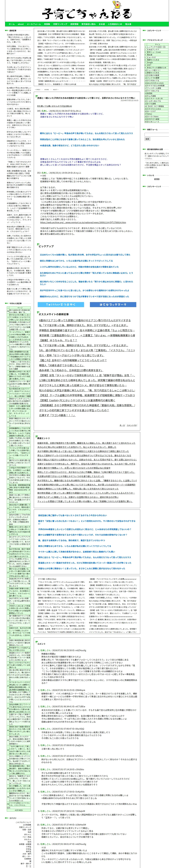The width and height of the screenshot is (174, 868).
Task: Open だめぽアンテナ in access ranking
Action: pyautogui.click(x=153, y=49)
